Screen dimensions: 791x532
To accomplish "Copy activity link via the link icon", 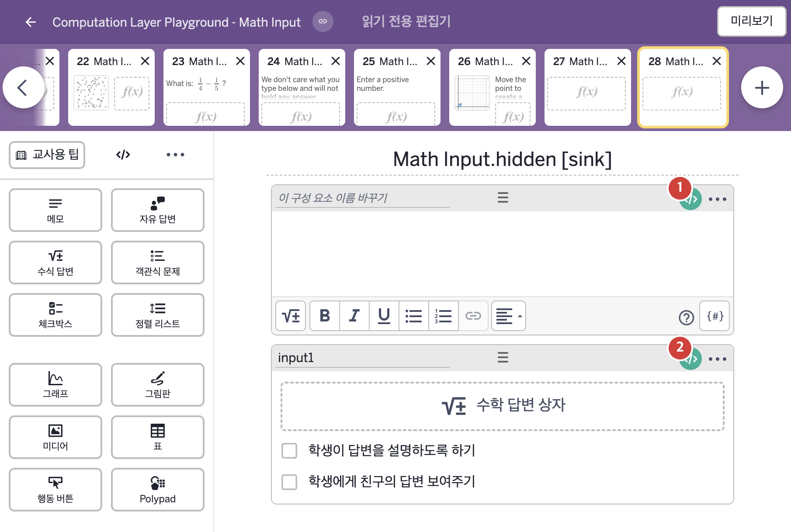I will [x=323, y=21].
